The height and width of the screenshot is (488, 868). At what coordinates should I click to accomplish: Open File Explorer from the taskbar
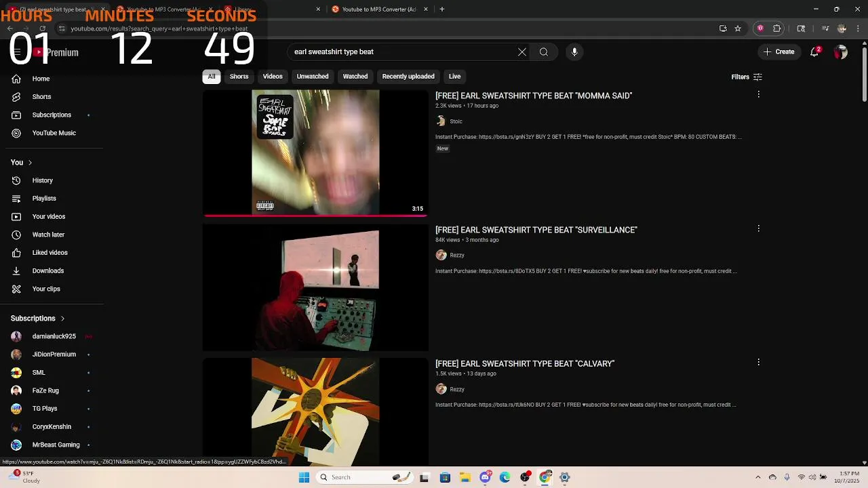[x=465, y=477]
